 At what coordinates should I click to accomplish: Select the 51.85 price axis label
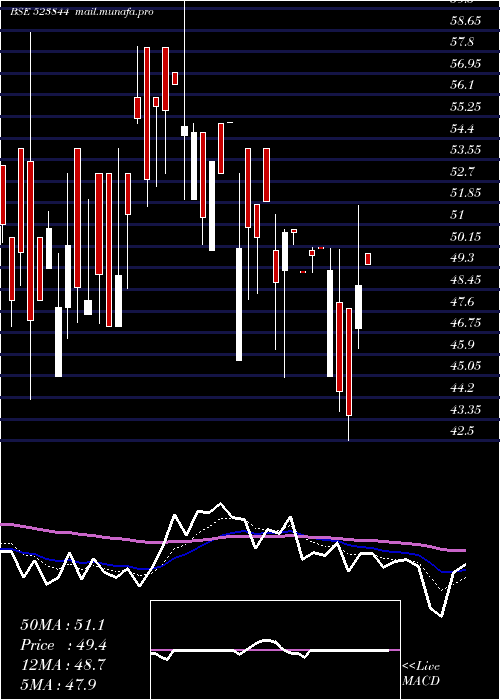click(464, 193)
